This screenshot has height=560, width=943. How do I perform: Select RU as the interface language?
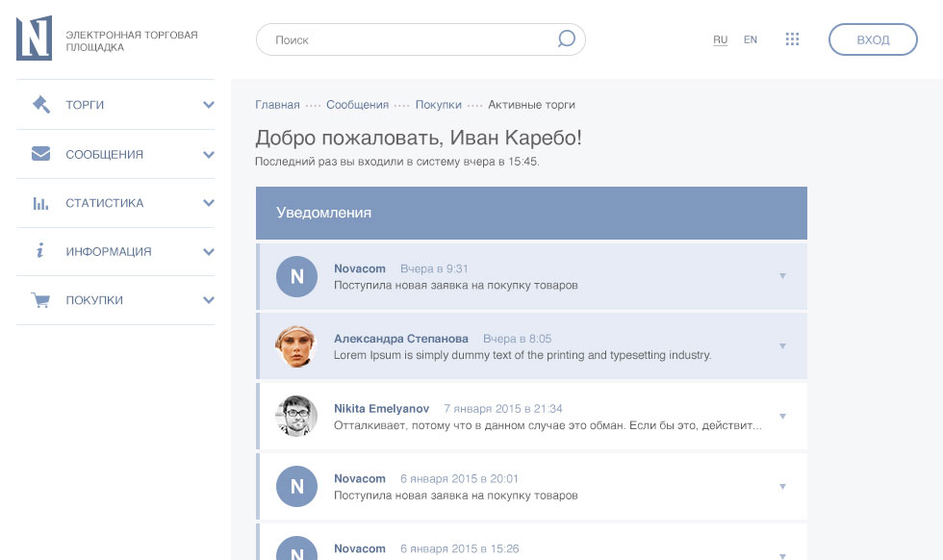click(720, 39)
